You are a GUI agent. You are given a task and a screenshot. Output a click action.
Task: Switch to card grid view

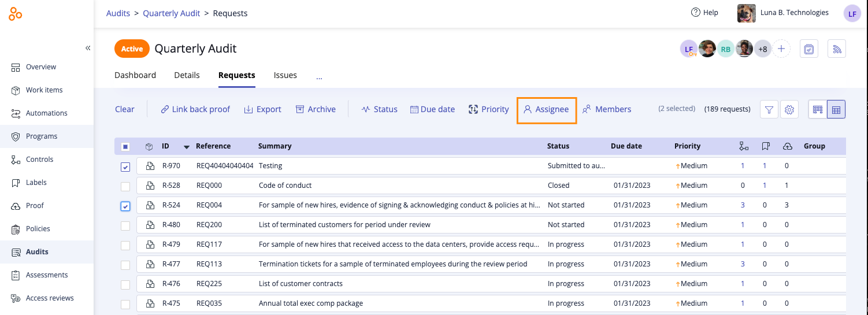click(x=817, y=109)
